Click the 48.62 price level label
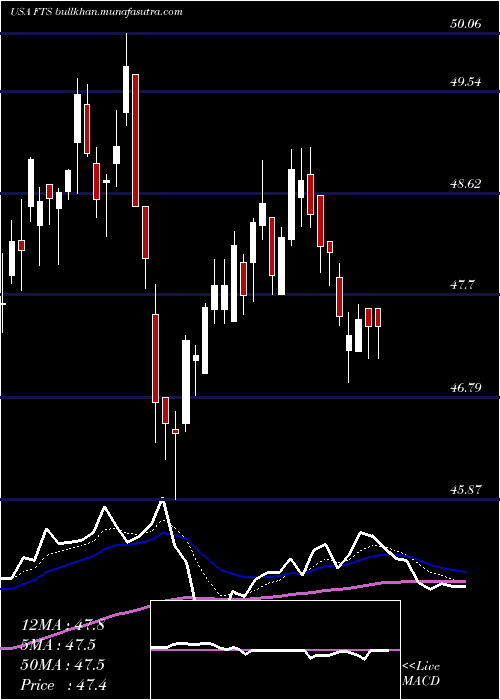500x700 pixels. (x=466, y=183)
